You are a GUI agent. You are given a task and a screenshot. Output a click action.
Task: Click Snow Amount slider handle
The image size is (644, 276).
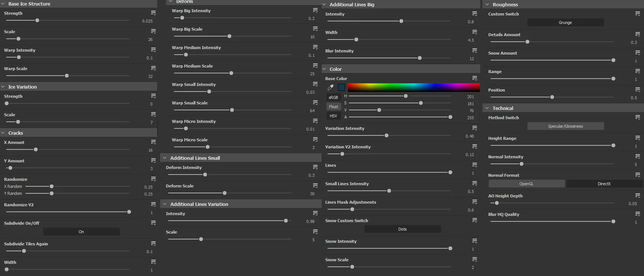tap(613, 60)
